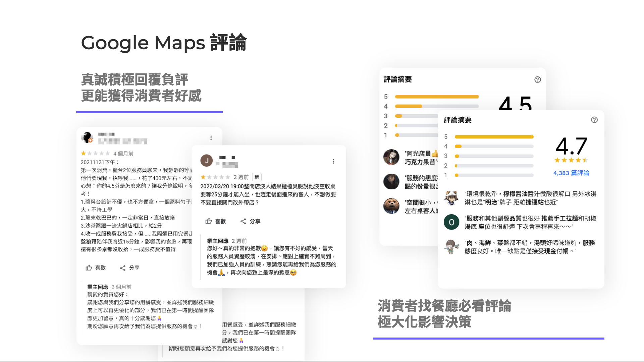The image size is (644, 362).
Task: Open the three-dot menu on reviewer J's card
Action: (x=333, y=161)
